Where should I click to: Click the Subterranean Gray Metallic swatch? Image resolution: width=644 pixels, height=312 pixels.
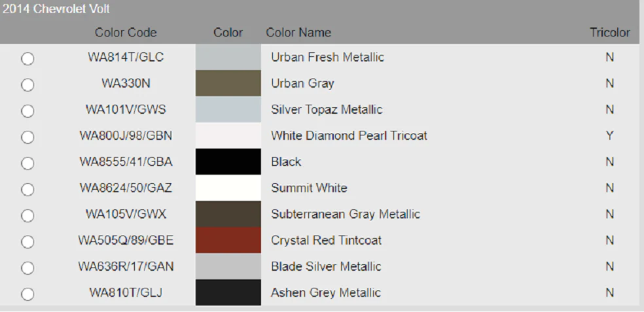pos(228,214)
